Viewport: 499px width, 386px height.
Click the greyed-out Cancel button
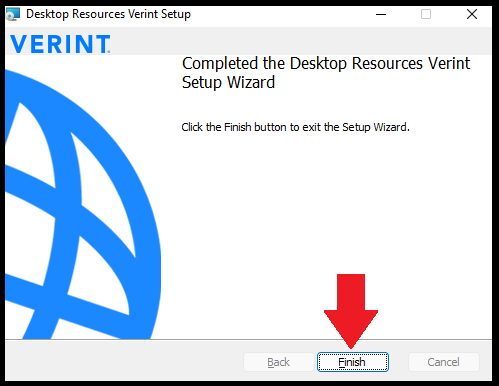[x=444, y=362]
